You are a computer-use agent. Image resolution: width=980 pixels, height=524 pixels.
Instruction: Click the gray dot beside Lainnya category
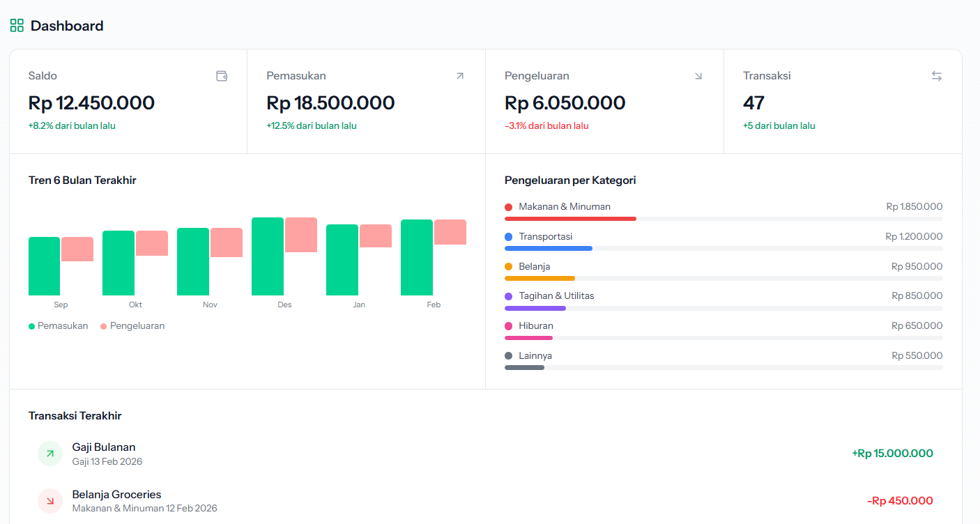coord(508,355)
